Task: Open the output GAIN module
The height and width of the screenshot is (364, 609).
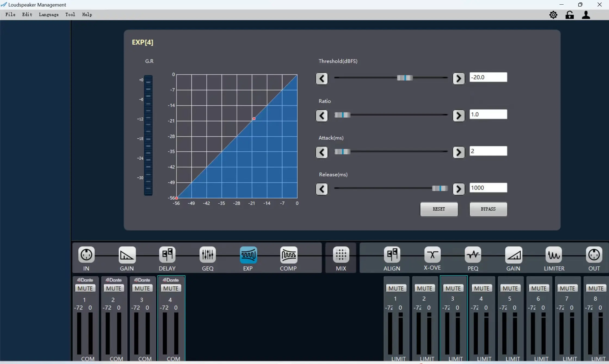Action: (x=514, y=255)
